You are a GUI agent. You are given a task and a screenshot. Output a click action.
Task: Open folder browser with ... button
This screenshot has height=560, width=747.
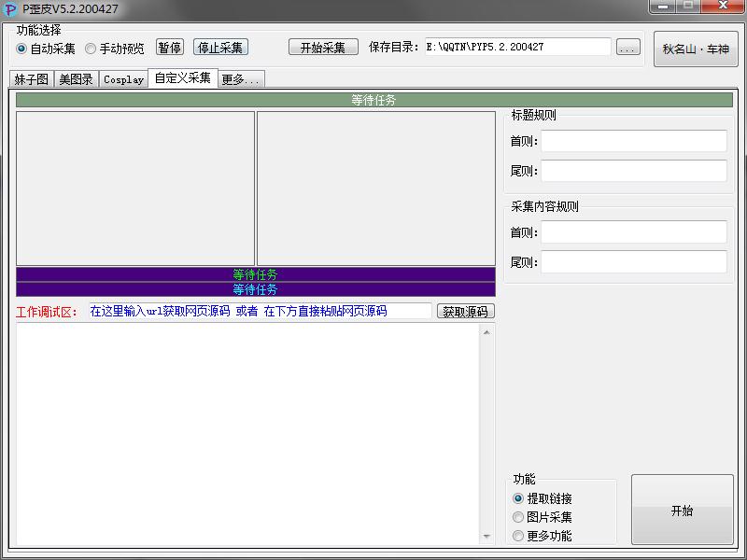coord(628,48)
